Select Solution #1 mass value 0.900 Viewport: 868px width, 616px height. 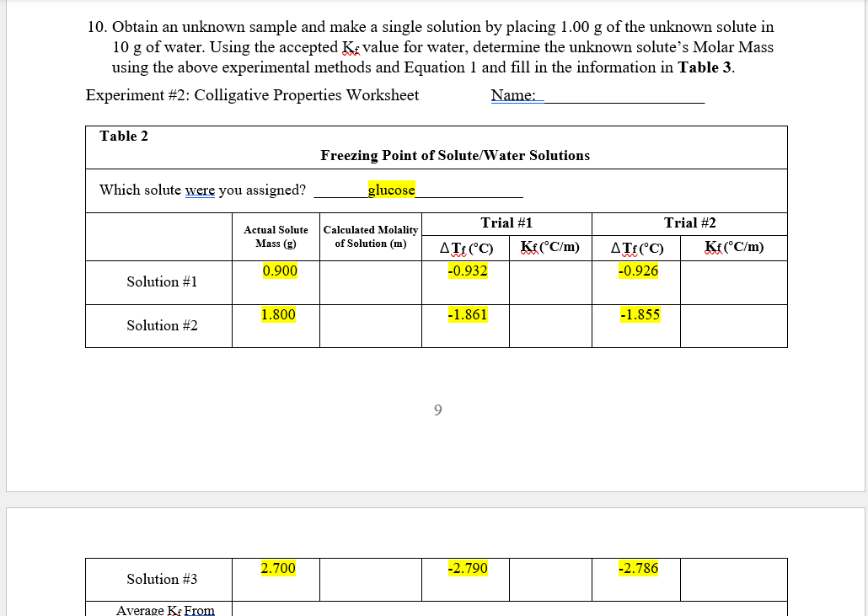(x=280, y=271)
